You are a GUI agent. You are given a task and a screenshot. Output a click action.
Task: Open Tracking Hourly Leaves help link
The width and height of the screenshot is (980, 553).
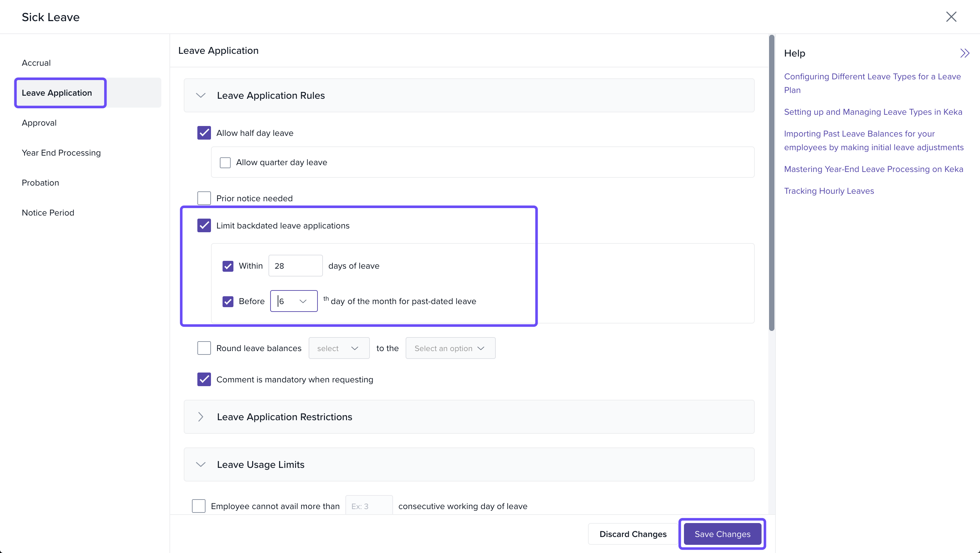coord(829,191)
